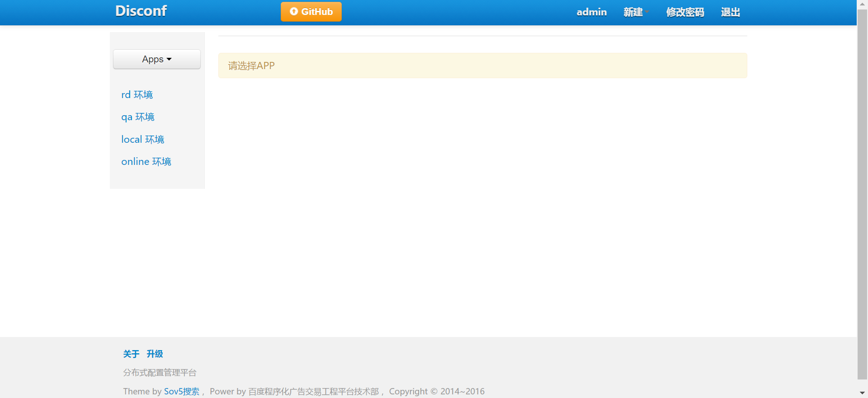Expand the Apps dropdown
Image resolution: width=868 pixels, height=398 pixels.
pyautogui.click(x=157, y=59)
